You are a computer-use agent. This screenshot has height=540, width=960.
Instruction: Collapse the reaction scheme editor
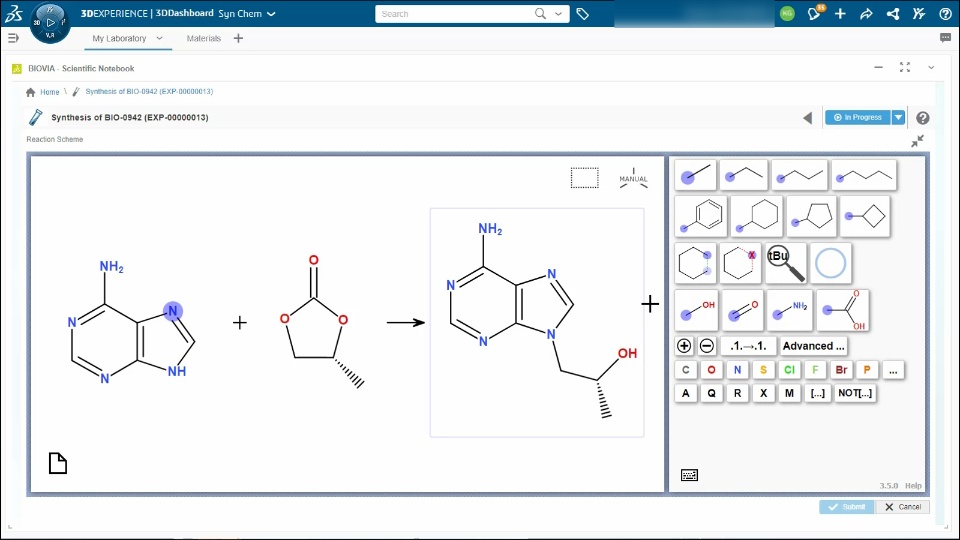(917, 141)
